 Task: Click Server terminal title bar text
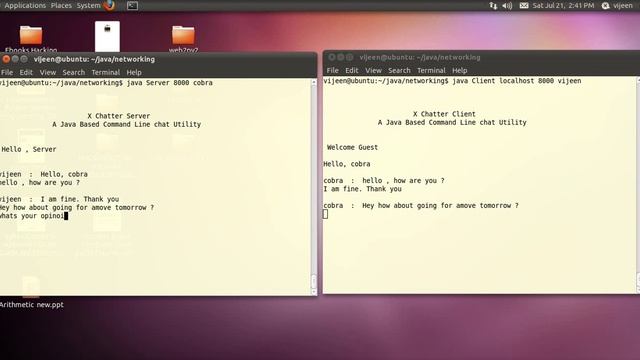click(94, 59)
